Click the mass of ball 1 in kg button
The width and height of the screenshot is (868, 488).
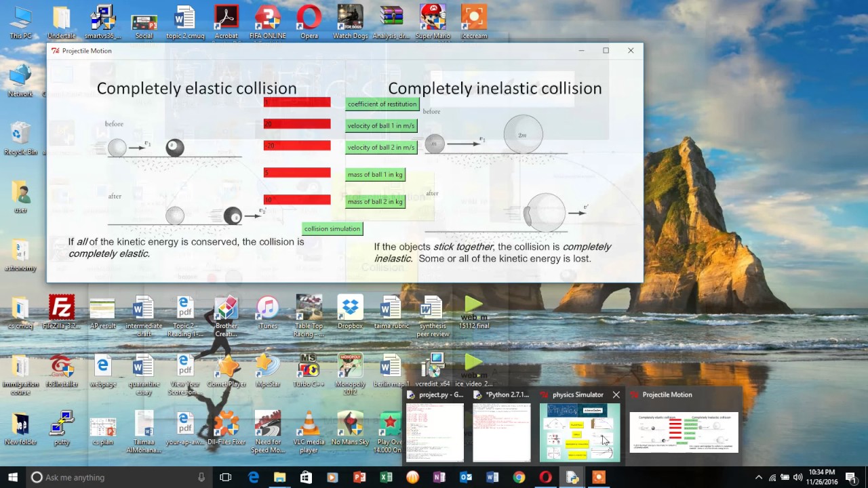tap(375, 174)
